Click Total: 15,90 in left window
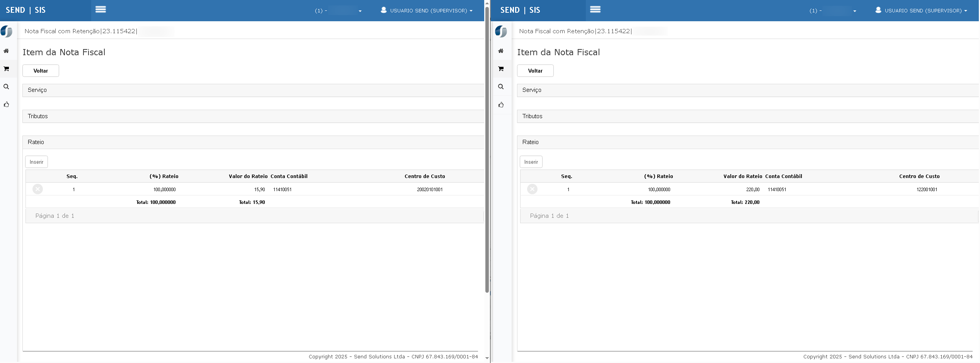The width and height of the screenshot is (980, 363). coord(252,202)
